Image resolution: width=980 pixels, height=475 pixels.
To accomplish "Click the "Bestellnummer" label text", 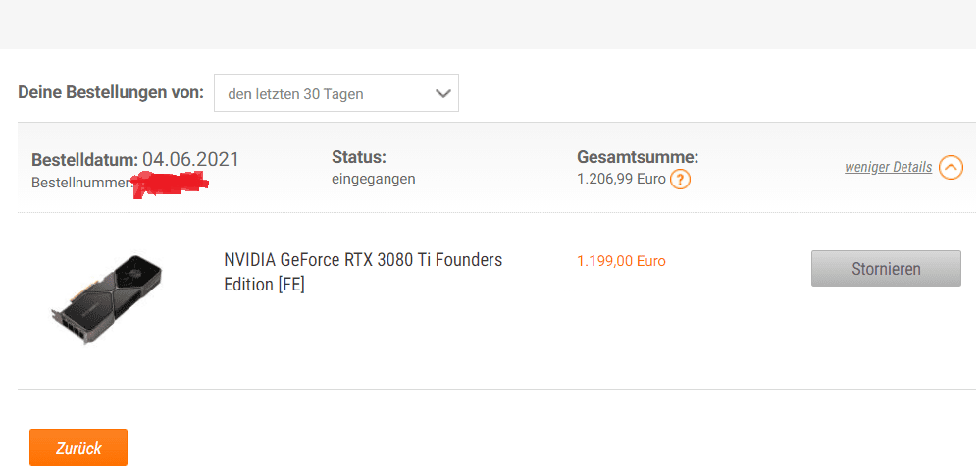I will (x=78, y=183).
